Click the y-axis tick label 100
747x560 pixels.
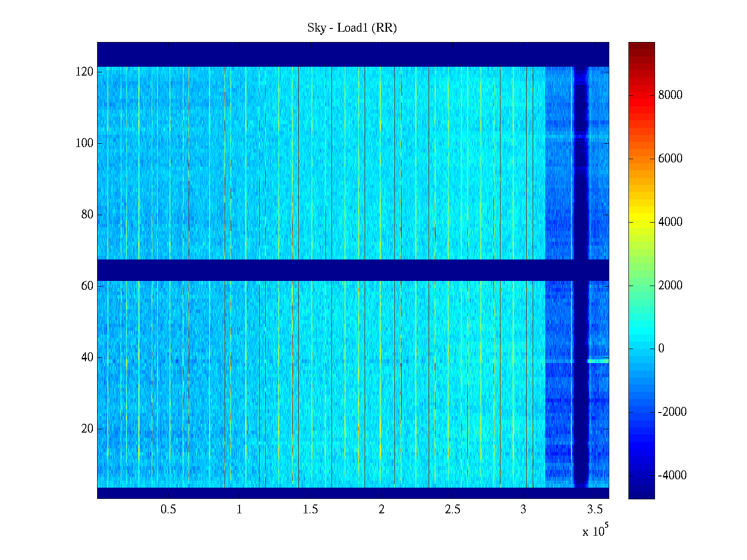pos(85,143)
